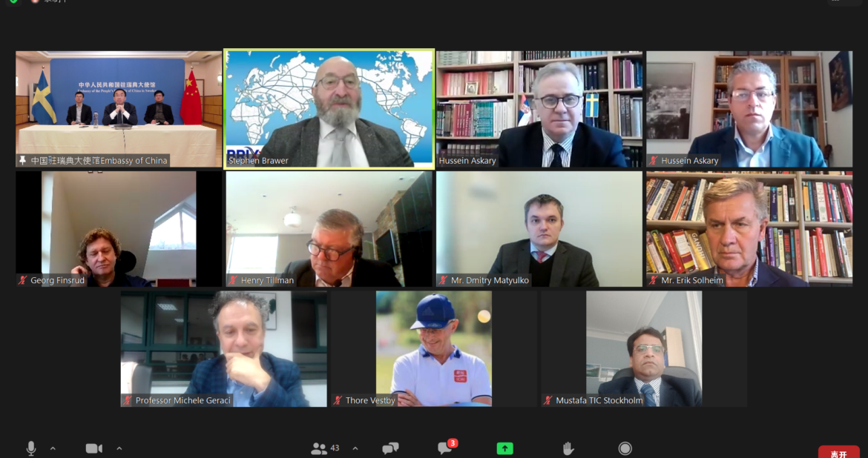Open the video options chevron beside camera
This screenshot has height=458, width=868.
(x=119, y=448)
